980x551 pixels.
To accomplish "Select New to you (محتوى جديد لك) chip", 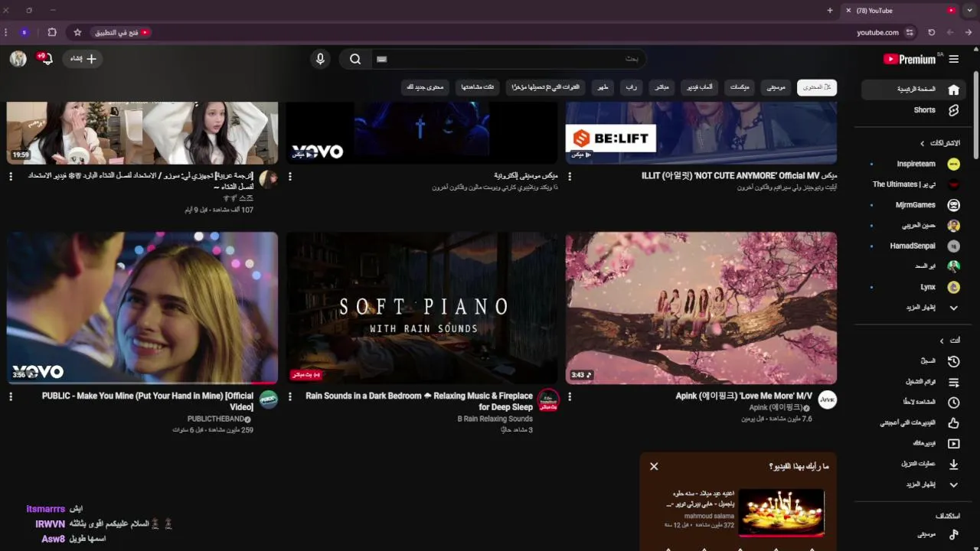I will pyautogui.click(x=425, y=87).
